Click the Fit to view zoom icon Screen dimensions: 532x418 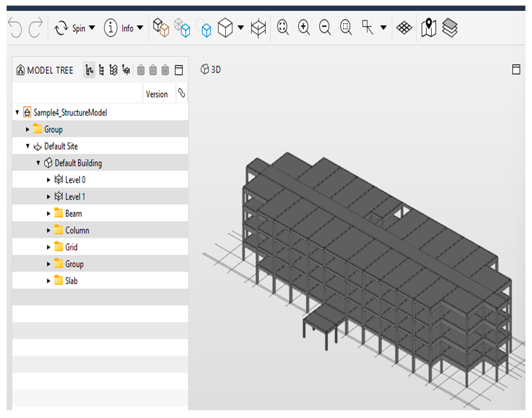pyautogui.click(x=283, y=27)
